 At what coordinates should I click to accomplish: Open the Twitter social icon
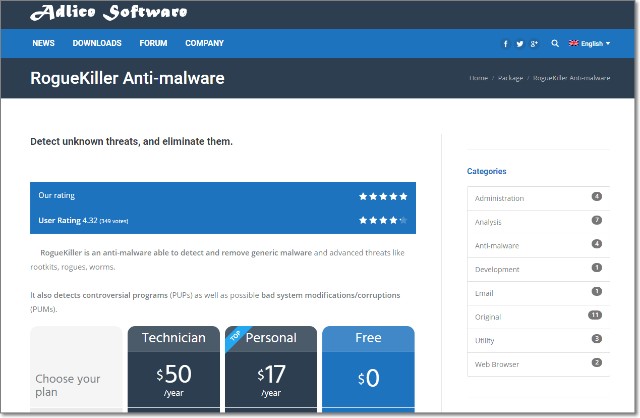tap(520, 44)
